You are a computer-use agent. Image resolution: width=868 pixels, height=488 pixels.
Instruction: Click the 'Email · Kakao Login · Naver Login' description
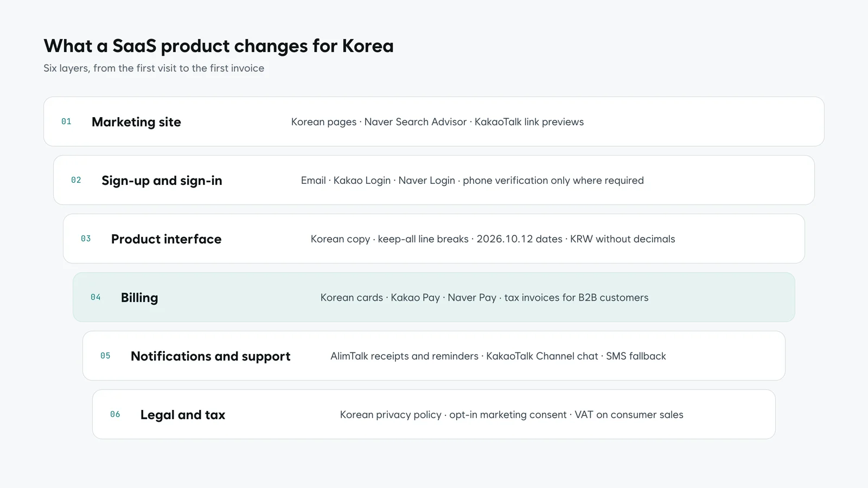pos(473,181)
